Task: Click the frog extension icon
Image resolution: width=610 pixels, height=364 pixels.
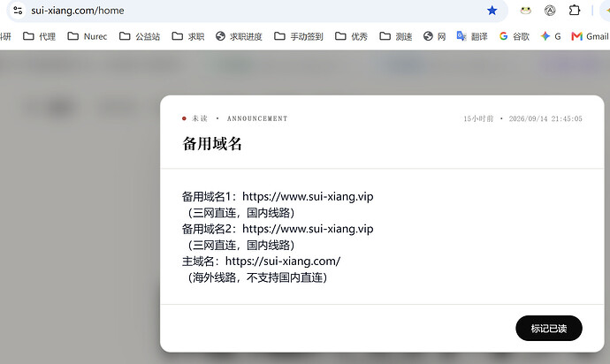Action: tap(526, 11)
